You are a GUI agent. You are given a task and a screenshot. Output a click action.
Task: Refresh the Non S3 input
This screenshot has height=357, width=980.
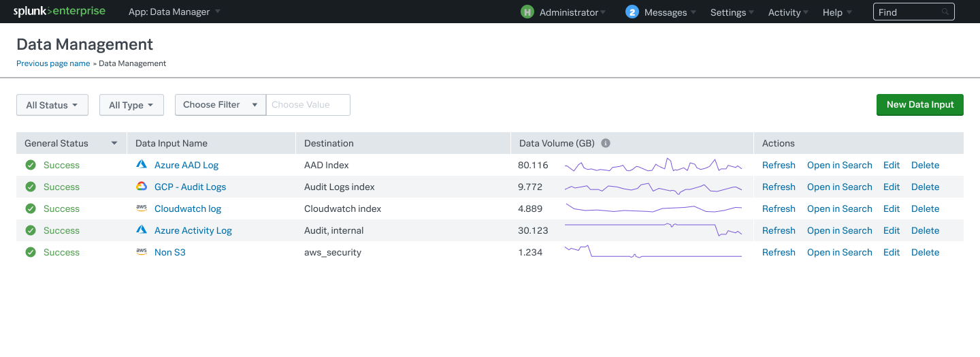[x=779, y=252]
